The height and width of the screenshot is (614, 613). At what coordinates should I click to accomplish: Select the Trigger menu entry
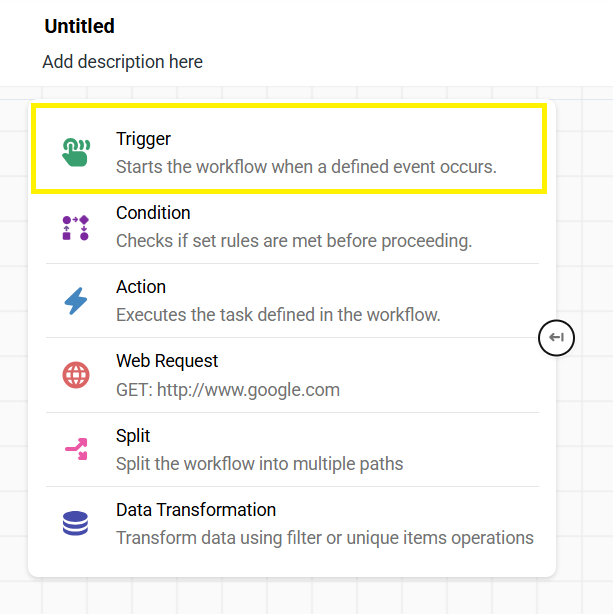point(143,139)
